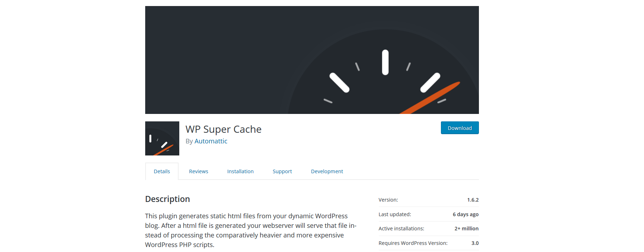Click the 'Requires WordPress Version:' label
Image resolution: width=644 pixels, height=252 pixels.
pyautogui.click(x=413, y=243)
